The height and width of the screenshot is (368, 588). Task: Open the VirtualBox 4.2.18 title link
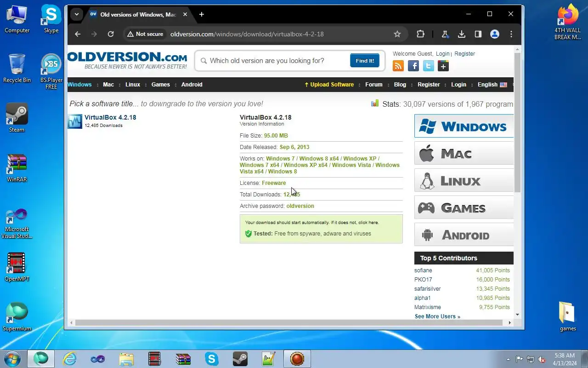[110, 117]
